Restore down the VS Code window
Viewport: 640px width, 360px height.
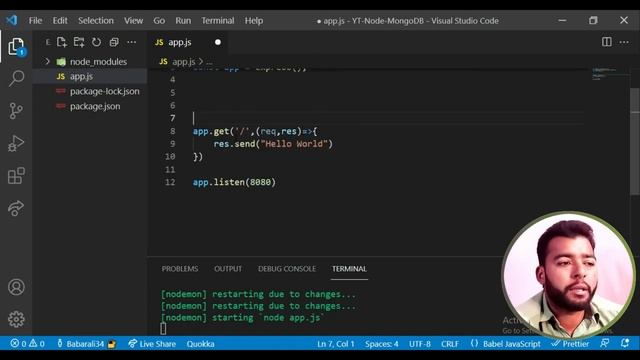pos(593,20)
